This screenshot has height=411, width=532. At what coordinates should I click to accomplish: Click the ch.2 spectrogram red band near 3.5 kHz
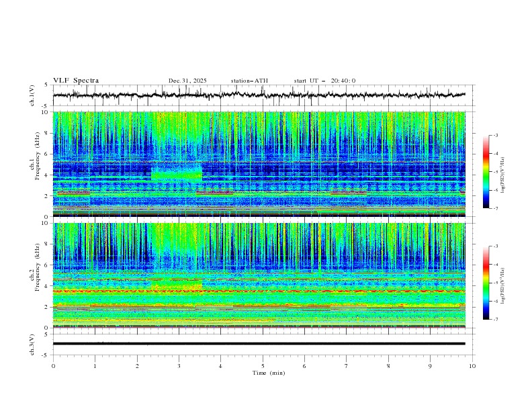click(259, 291)
